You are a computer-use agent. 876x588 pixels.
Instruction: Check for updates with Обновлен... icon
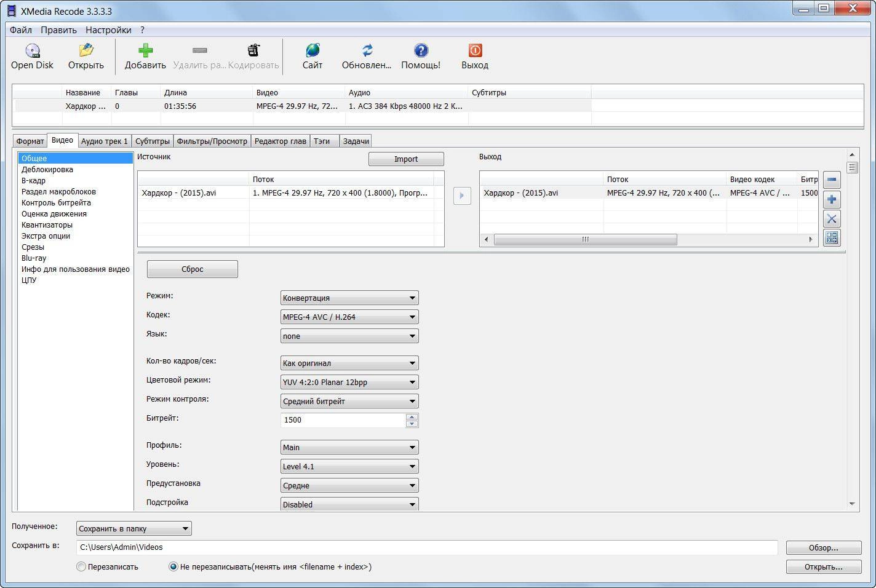[x=367, y=50]
